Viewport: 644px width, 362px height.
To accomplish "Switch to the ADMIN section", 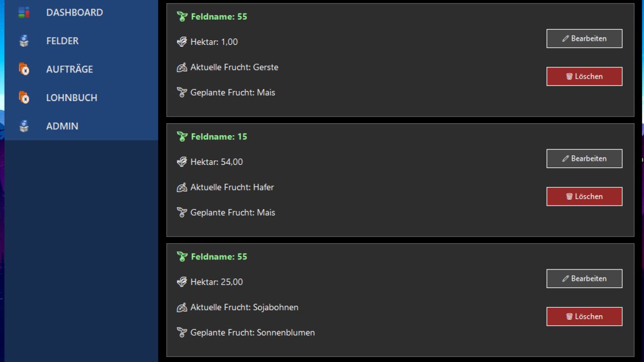I will pyautogui.click(x=62, y=126).
